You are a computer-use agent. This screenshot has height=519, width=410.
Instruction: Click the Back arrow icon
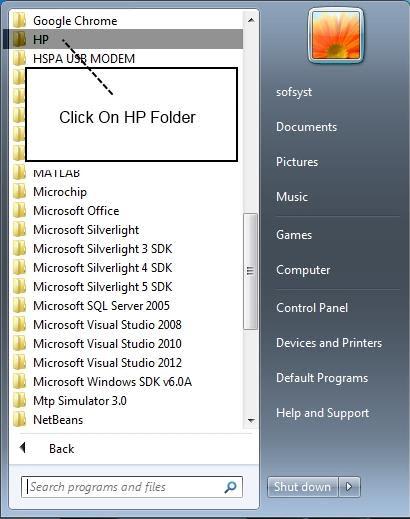point(23,448)
